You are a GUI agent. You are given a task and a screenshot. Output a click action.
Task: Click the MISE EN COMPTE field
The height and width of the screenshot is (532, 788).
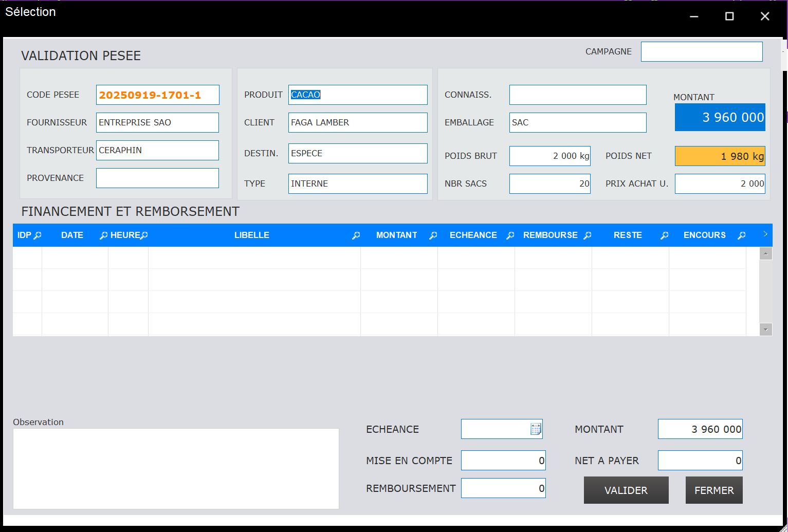503,461
